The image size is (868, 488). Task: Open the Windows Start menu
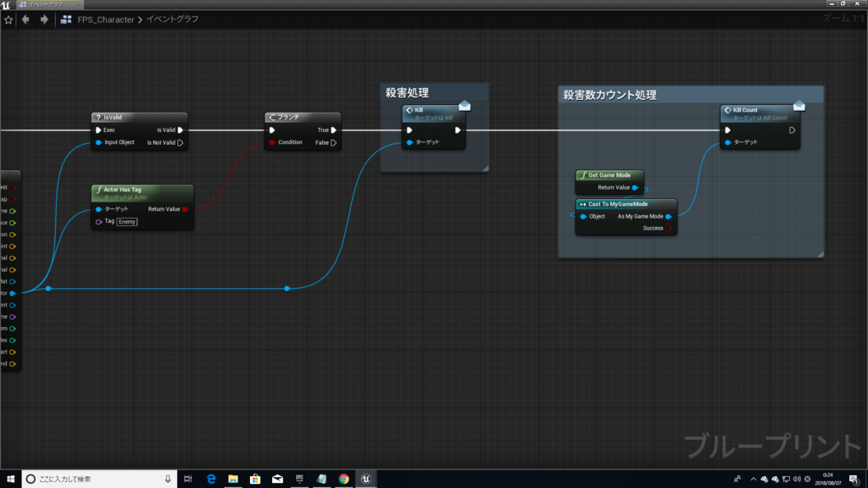(10, 480)
